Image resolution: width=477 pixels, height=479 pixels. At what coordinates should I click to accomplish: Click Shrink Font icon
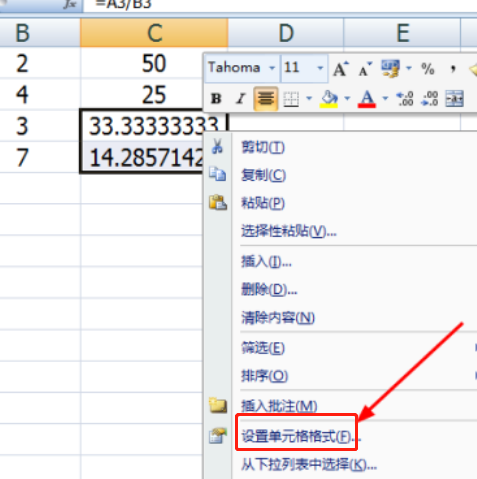pos(365,69)
